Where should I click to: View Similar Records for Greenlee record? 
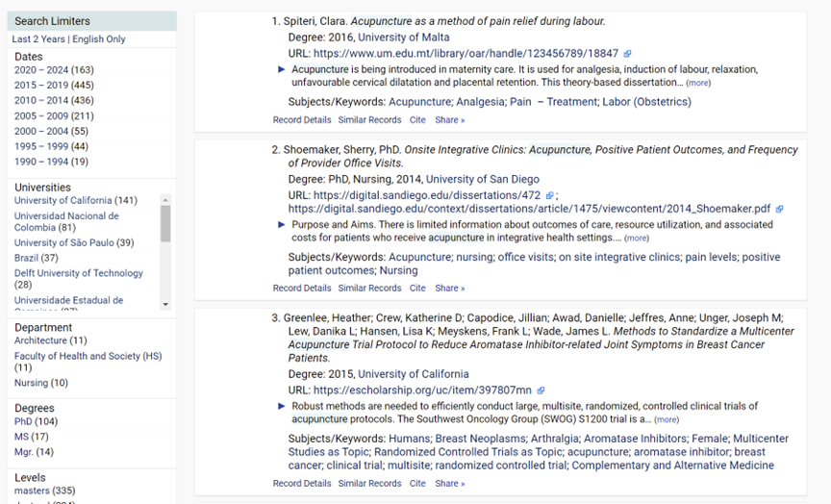point(370,484)
